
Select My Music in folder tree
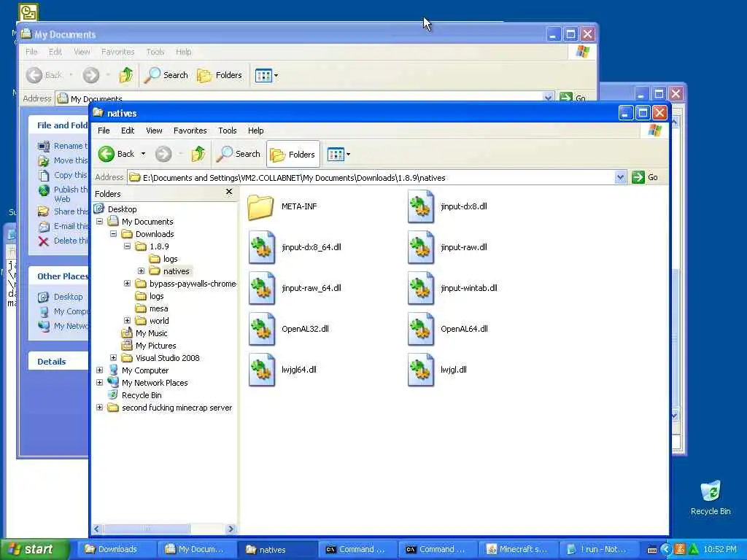151,333
